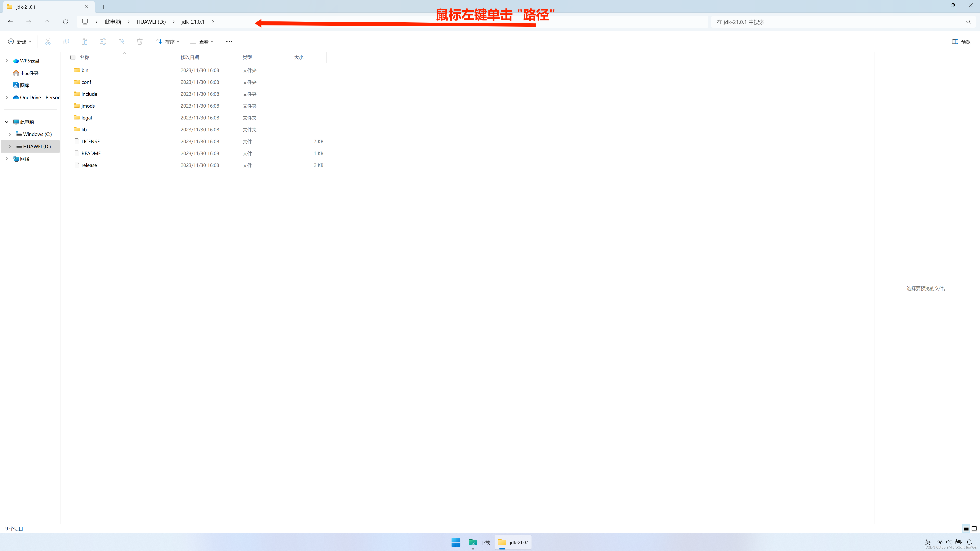Screen dimensions: 980x551
Task: Open the 新建 new item button
Action: click(20, 42)
